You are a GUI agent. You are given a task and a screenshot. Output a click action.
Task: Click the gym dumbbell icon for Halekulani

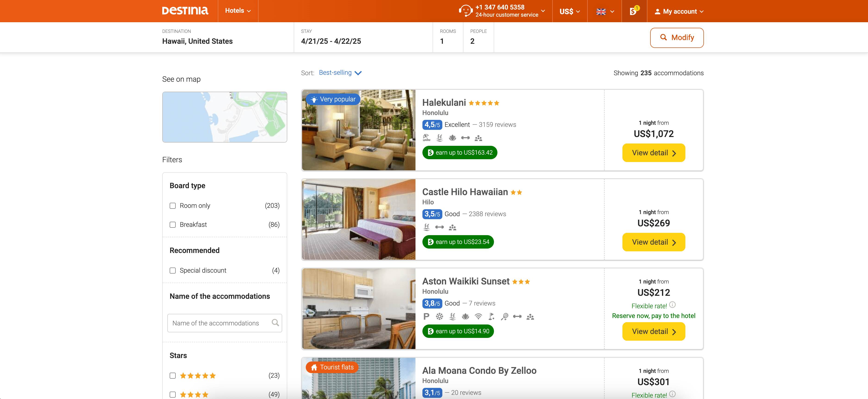tap(465, 138)
